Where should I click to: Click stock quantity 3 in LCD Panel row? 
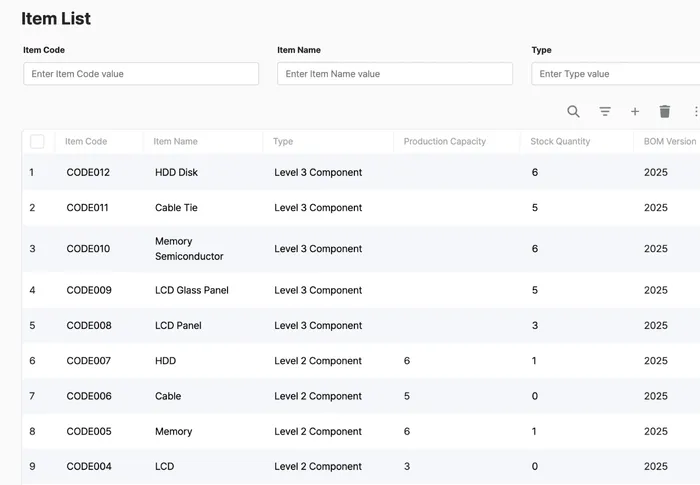coord(535,326)
